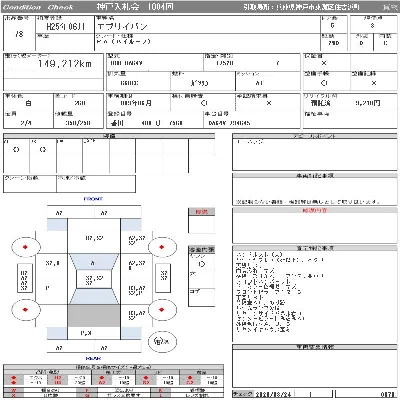Click first circle mark in equipment row
This screenshot has width=400, height=400.
coord(16,150)
